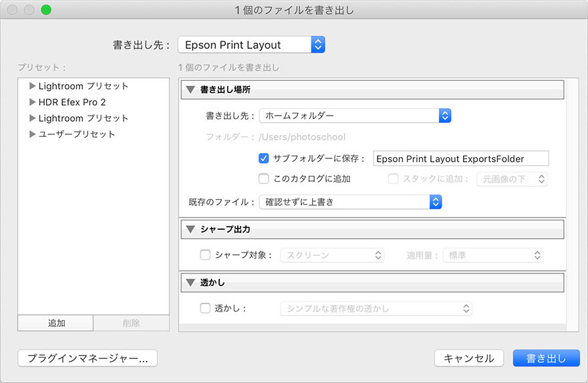
Task: Click the Epson Print Layout ExportsFolder text field
Action: [461, 158]
